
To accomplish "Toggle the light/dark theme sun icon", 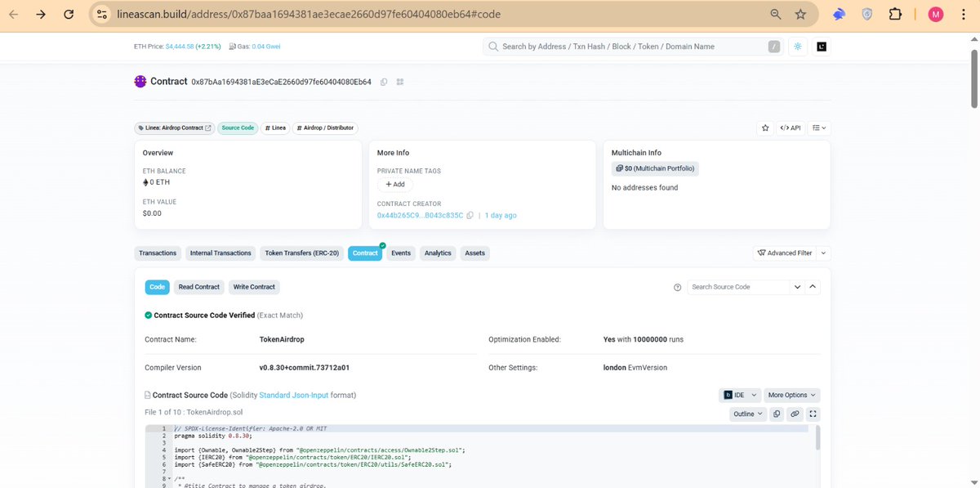I will pyautogui.click(x=798, y=47).
